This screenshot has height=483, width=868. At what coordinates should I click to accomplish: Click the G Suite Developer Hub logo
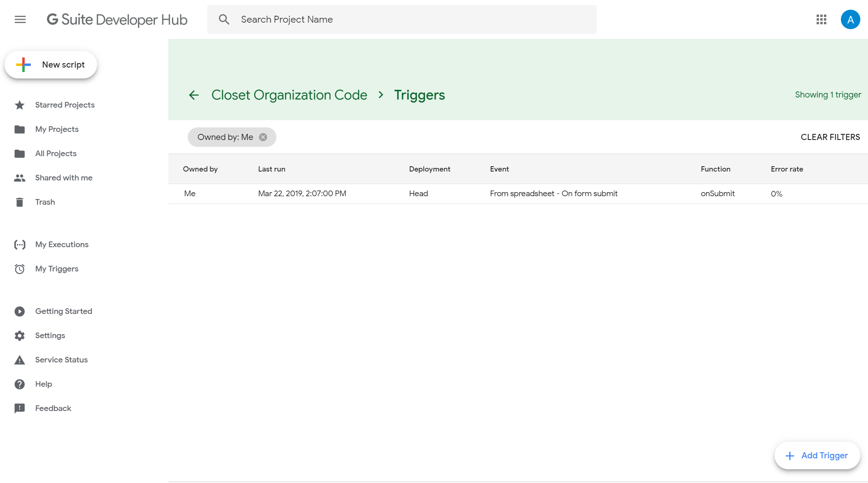117,19
